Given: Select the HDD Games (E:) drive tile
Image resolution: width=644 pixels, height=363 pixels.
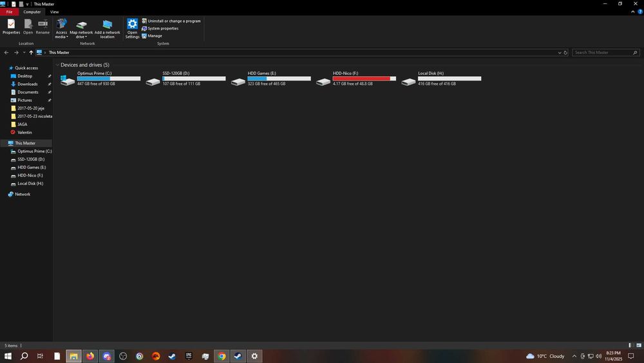Looking at the screenshot, I should [x=270, y=78].
